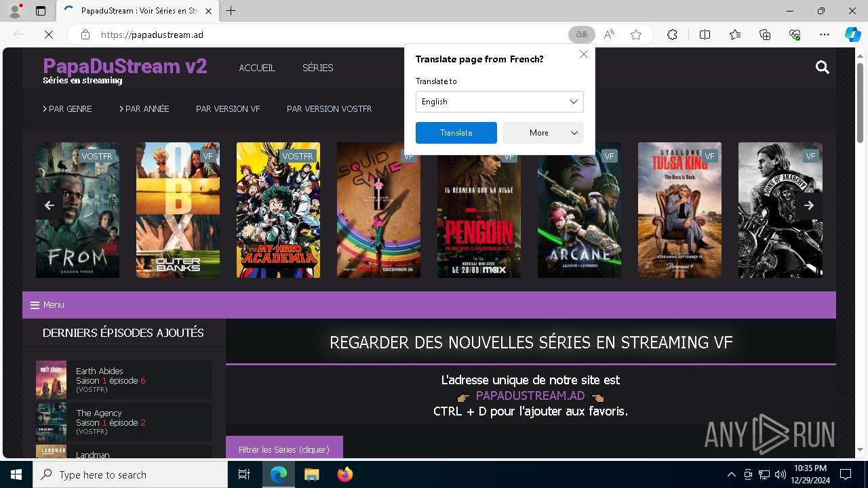Close the translate popup

click(584, 54)
